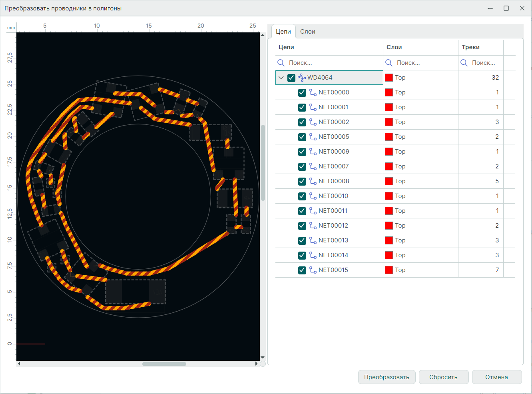Image resolution: width=532 pixels, height=394 pixels.
Task: Click the preview scroll-down arrow
Action: pyautogui.click(x=263, y=357)
